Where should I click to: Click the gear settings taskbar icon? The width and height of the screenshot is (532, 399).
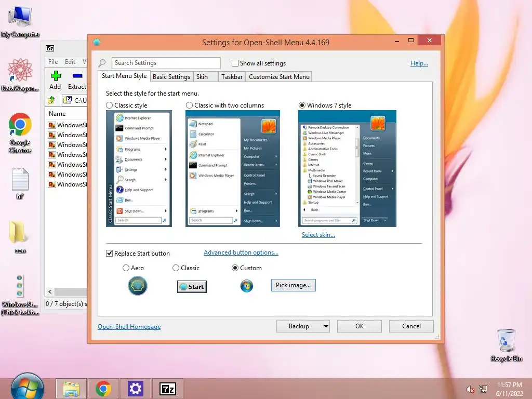point(135,389)
